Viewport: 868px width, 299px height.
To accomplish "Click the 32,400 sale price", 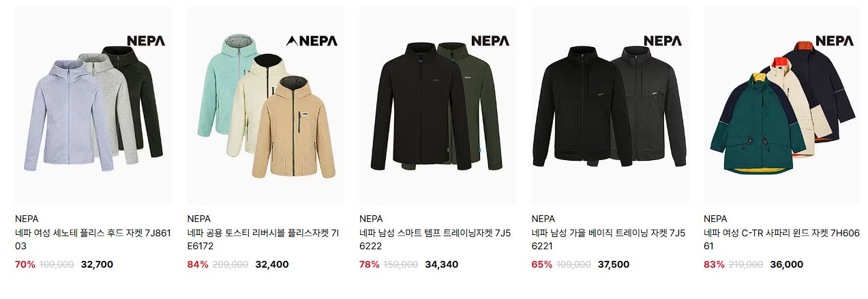I will 272,264.
